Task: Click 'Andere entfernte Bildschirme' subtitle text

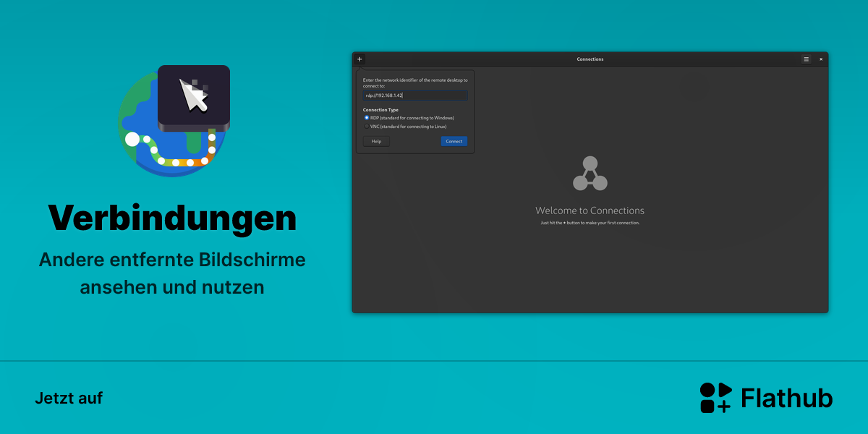Action: pyautogui.click(x=172, y=260)
